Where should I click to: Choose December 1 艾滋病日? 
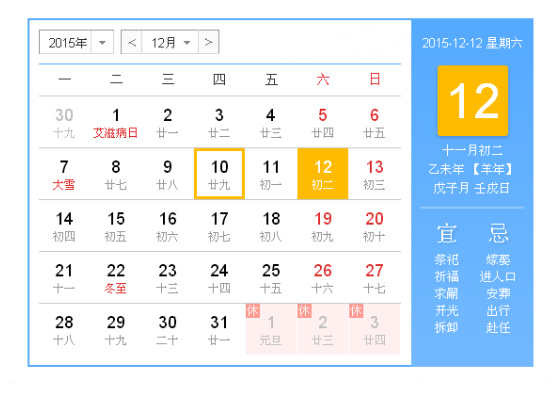point(116,122)
